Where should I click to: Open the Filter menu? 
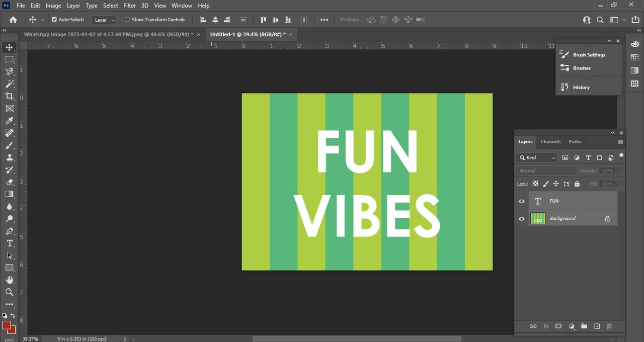point(130,6)
